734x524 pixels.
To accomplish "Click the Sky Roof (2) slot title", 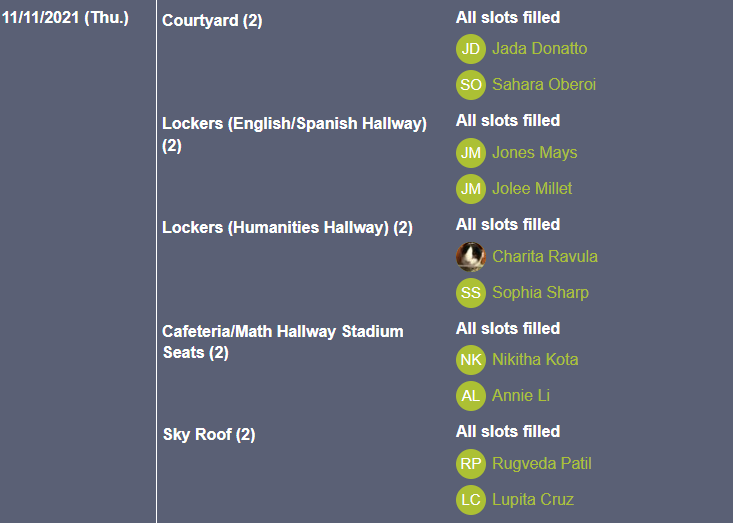I will pos(209,435).
